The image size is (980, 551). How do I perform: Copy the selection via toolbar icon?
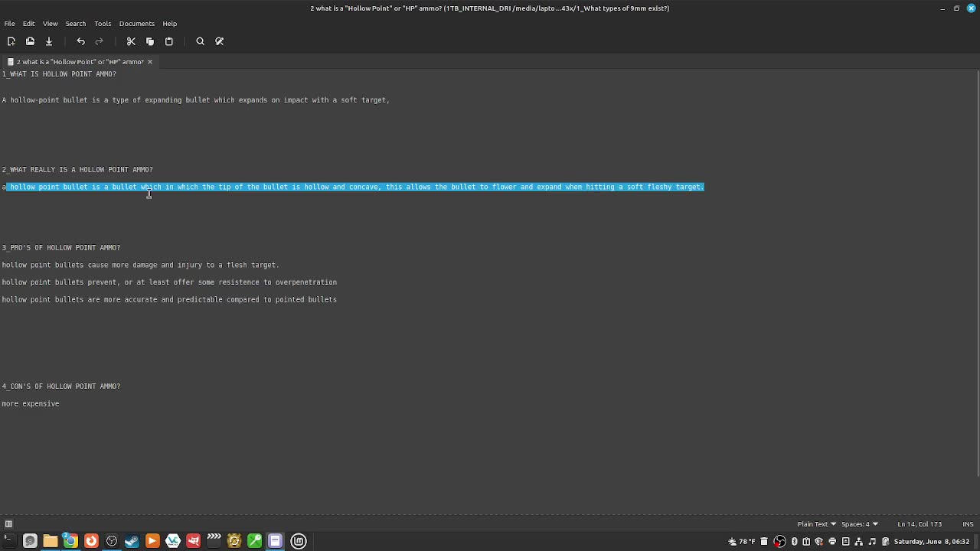(150, 41)
